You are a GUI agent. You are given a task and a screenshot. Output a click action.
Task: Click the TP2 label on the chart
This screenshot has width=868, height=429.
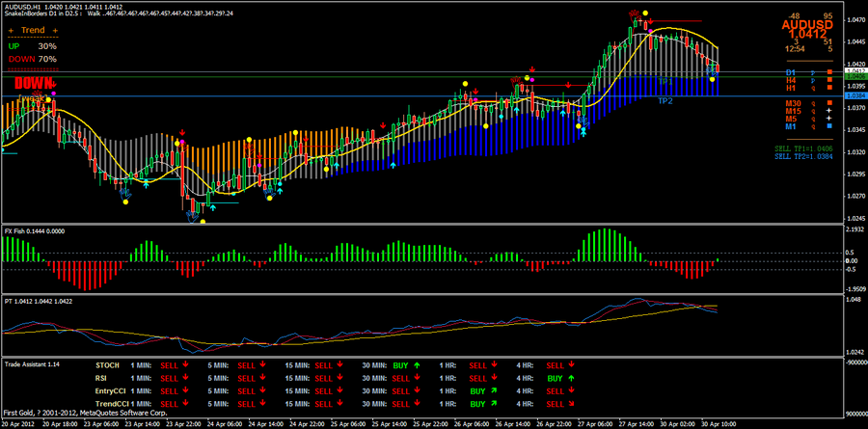(x=665, y=101)
